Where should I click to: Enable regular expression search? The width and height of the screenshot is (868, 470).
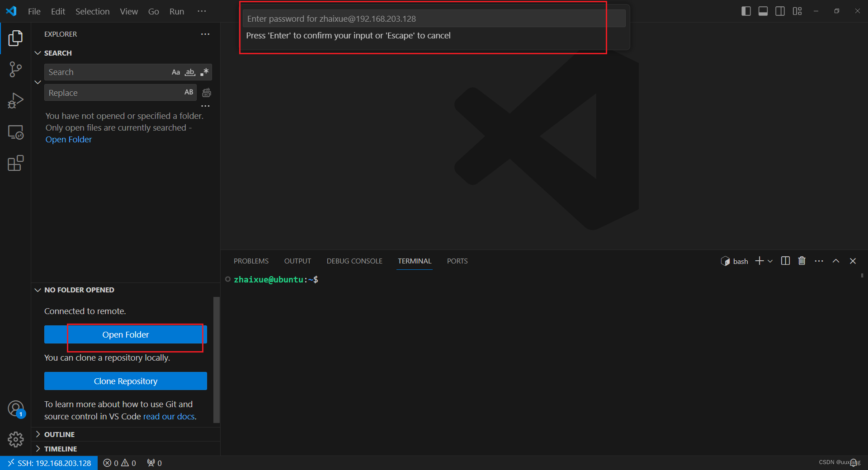tap(204, 72)
